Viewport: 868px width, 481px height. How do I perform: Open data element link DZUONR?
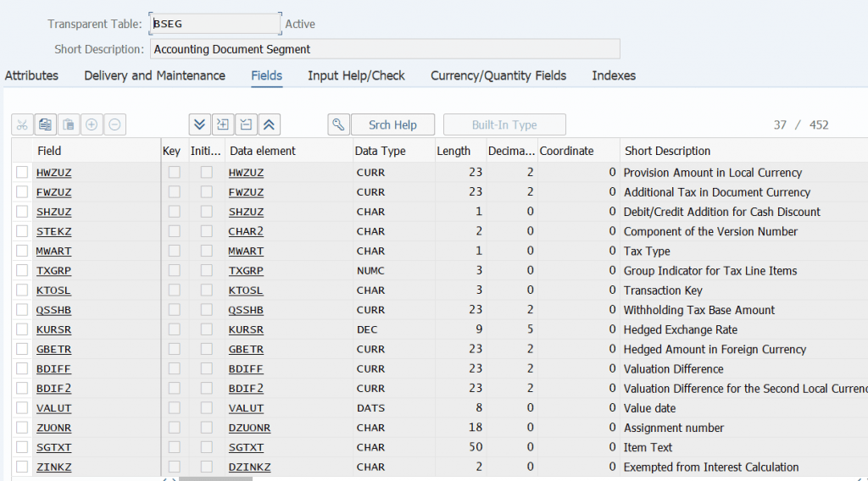[x=250, y=428]
